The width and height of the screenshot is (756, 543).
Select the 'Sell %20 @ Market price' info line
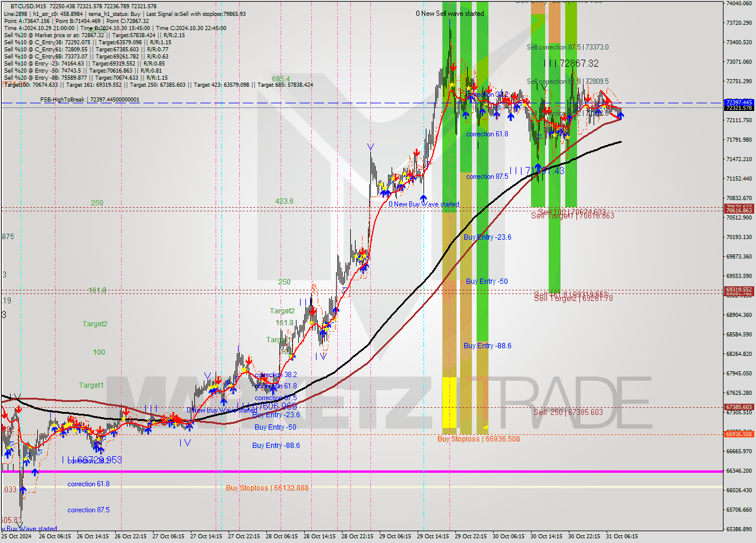pos(94,35)
